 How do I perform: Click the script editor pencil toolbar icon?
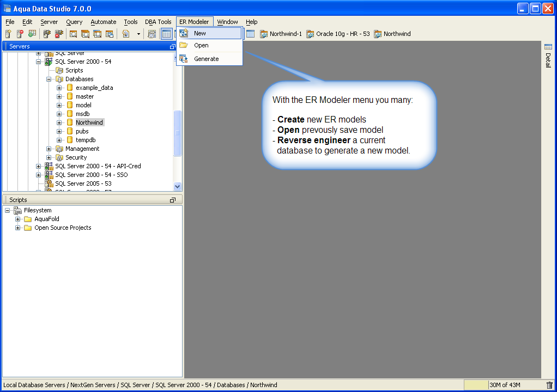pyautogui.click(x=126, y=34)
